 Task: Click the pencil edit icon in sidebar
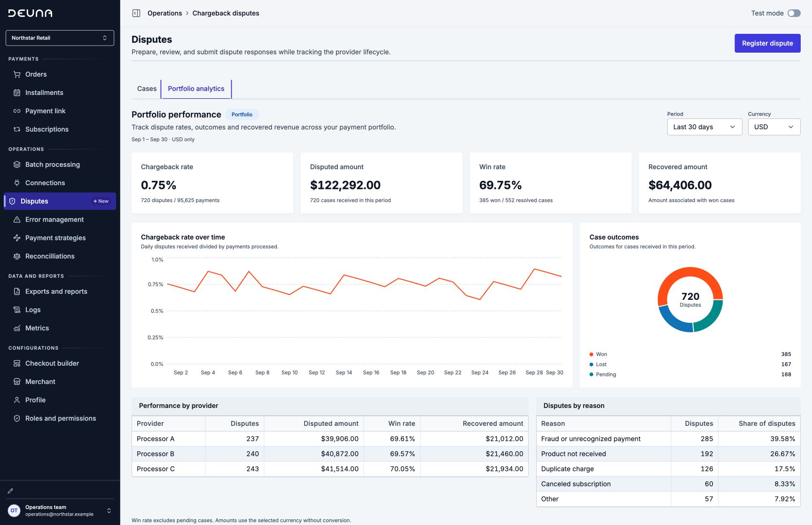tap(10, 491)
